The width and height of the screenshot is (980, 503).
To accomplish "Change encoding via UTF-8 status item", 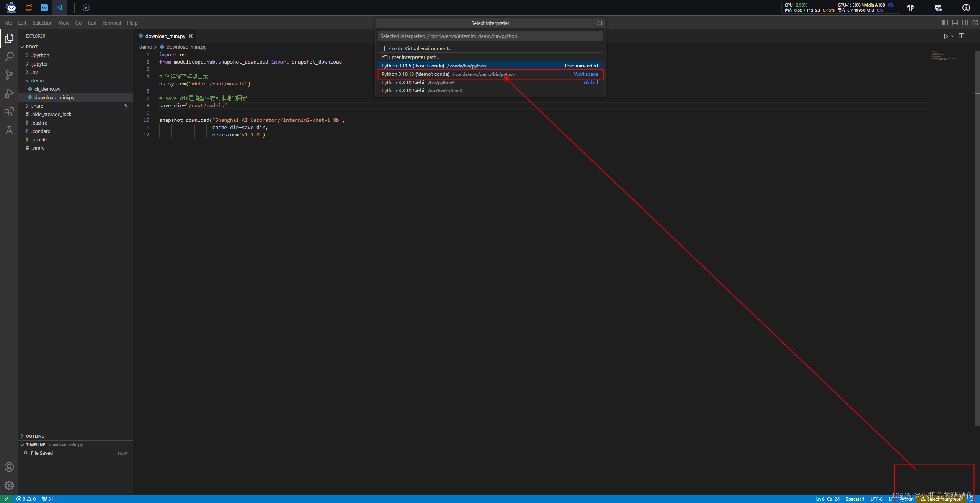I will click(877, 499).
